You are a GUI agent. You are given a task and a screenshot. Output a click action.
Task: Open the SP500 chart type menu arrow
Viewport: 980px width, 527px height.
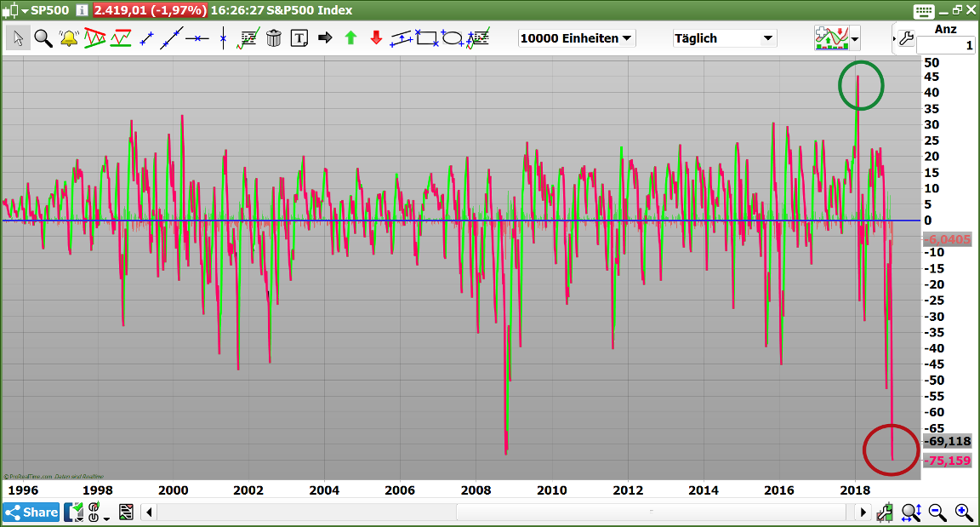pos(24,11)
